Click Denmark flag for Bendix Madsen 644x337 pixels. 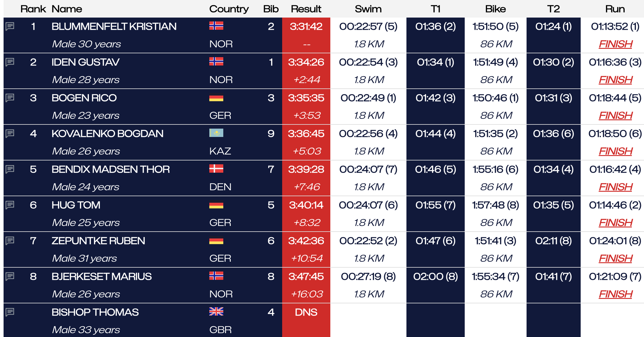(216, 168)
